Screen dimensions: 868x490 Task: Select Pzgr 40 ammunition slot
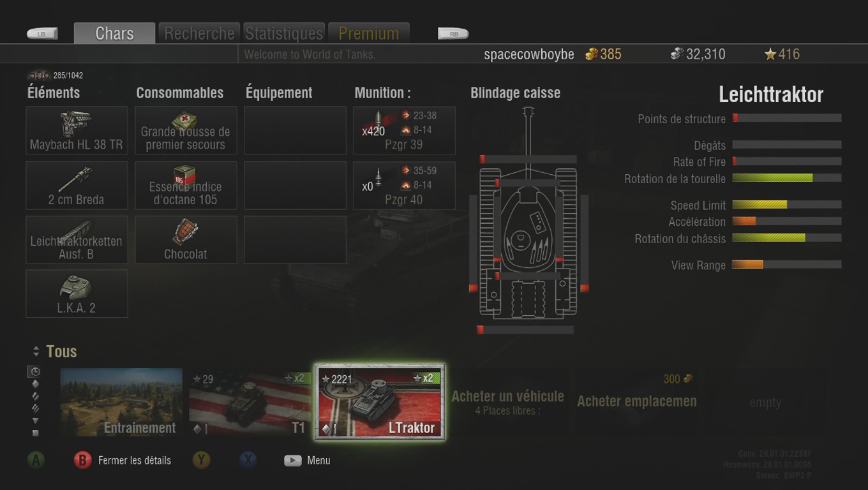pos(404,185)
